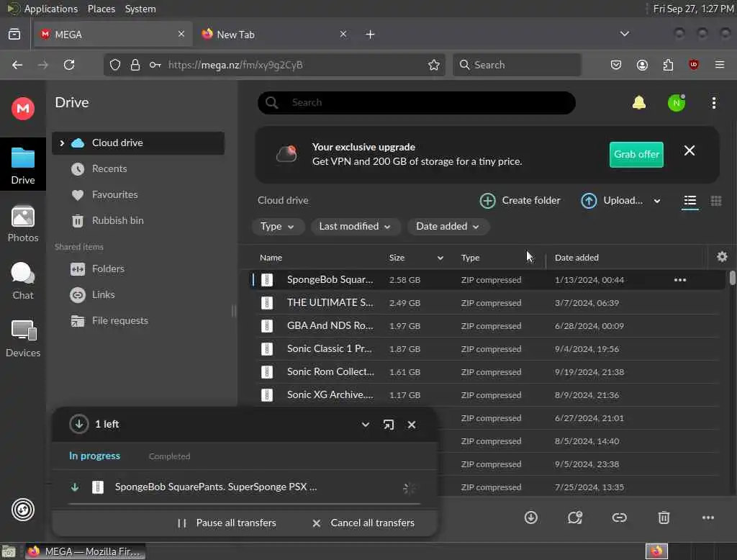Select the MEGA browser tab
Image resolution: width=737 pixels, height=560 pixels.
click(x=113, y=35)
